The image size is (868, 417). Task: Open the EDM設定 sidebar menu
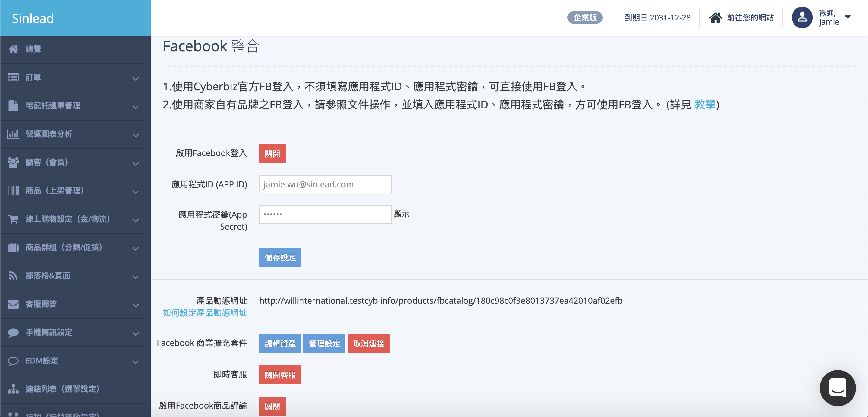pos(74,361)
